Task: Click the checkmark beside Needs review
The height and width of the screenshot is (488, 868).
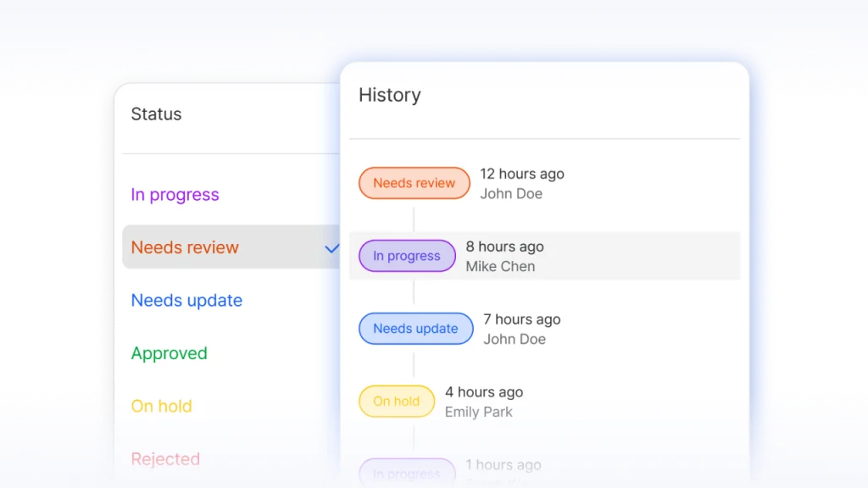Action: pyautogui.click(x=331, y=248)
